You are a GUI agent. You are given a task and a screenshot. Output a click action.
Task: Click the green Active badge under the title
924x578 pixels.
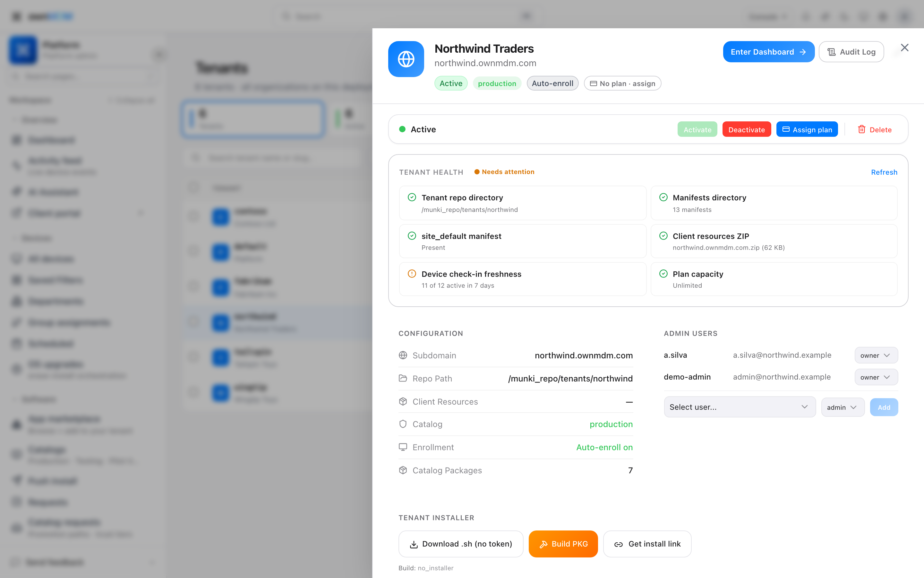point(451,83)
